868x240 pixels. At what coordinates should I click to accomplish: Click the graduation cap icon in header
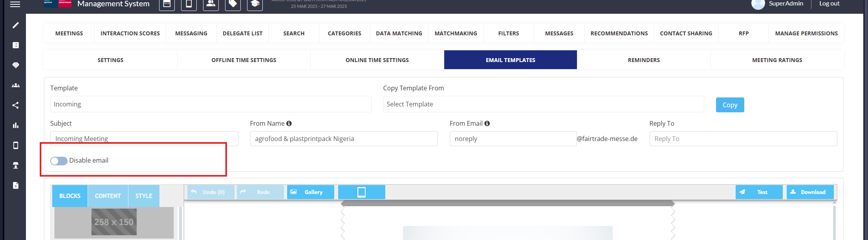coord(255,4)
